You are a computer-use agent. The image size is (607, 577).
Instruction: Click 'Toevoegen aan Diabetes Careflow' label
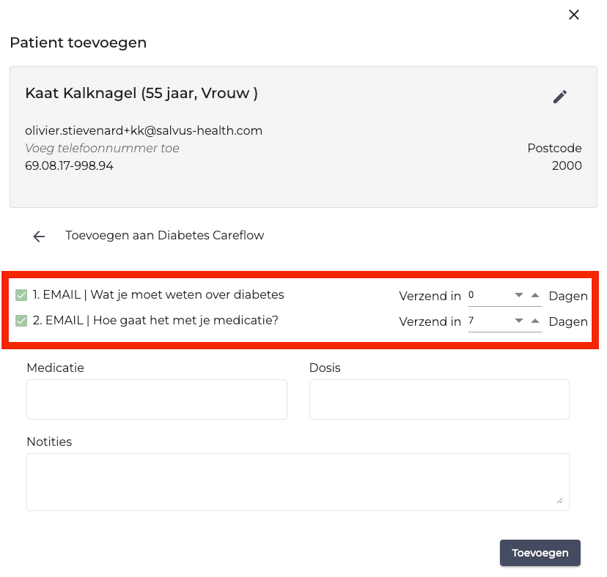(164, 236)
